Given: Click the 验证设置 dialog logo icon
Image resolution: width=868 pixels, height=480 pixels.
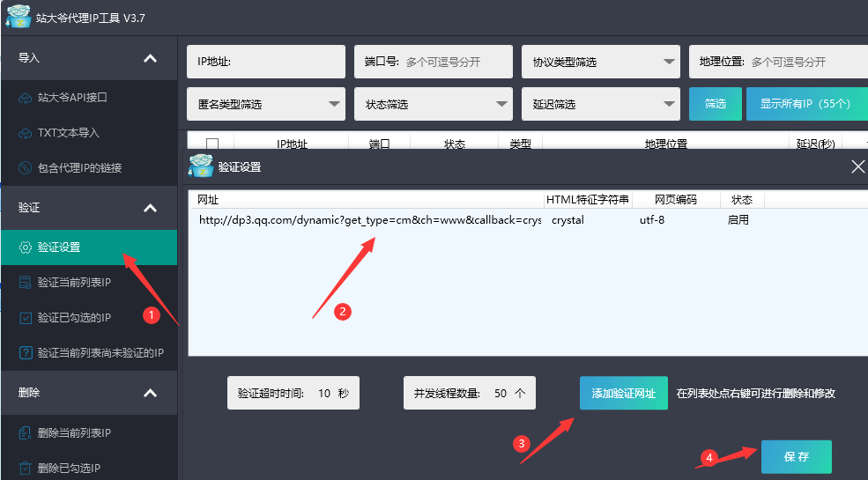Looking at the screenshot, I should [200, 166].
